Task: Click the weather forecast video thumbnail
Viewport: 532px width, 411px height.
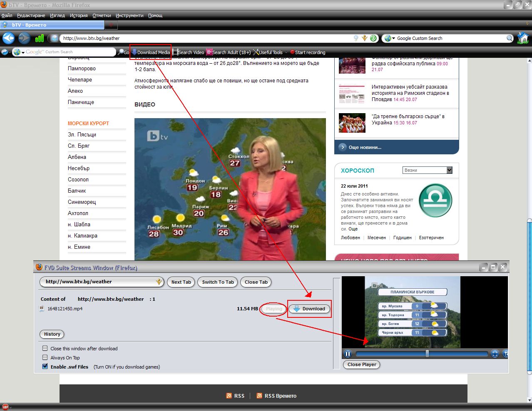Action: tap(230, 189)
